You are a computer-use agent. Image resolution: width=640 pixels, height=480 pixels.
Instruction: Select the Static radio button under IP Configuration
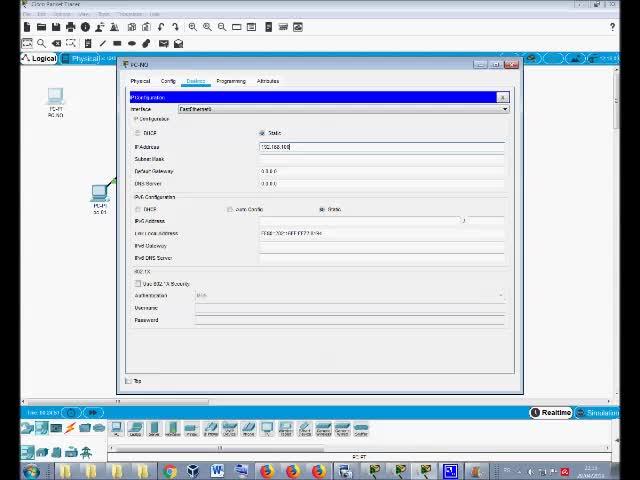point(262,133)
